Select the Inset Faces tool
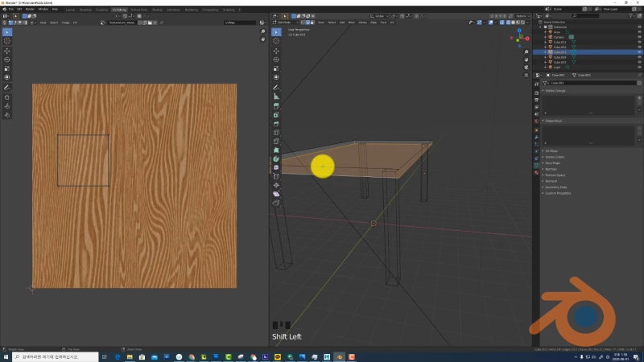This screenshot has width=644, height=362. pyautogui.click(x=276, y=115)
